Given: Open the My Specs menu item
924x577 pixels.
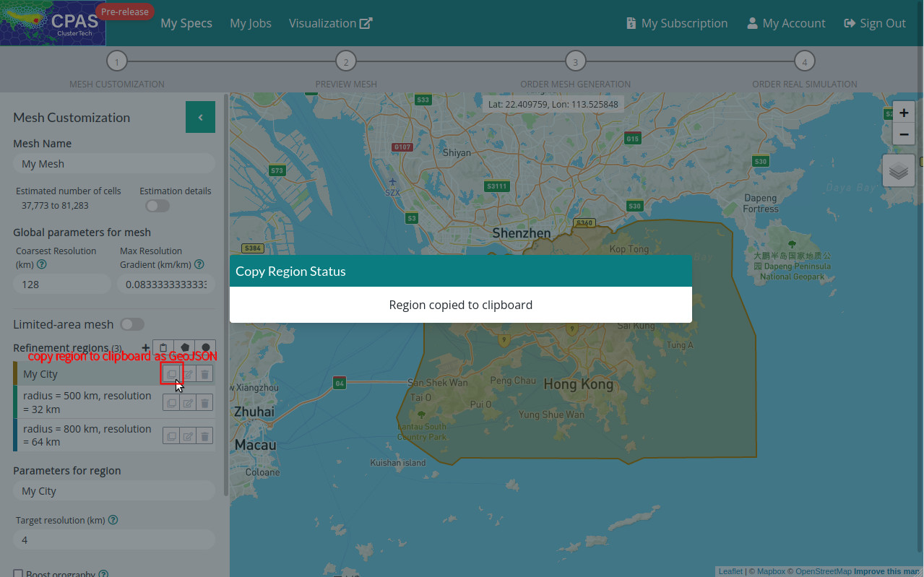Looking at the screenshot, I should coord(186,23).
